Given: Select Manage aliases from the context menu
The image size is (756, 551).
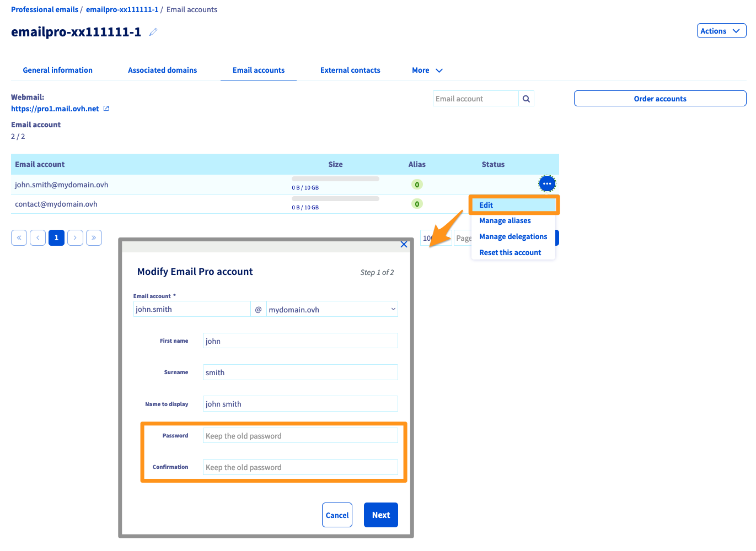Looking at the screenshot, I should click(x=505, y=221).
